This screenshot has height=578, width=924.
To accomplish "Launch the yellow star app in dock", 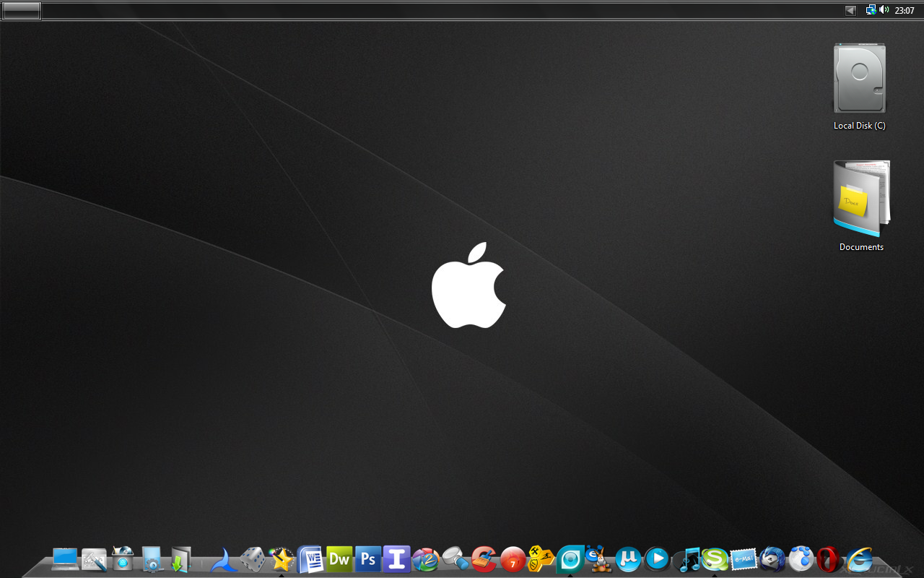I will (282, 559).
